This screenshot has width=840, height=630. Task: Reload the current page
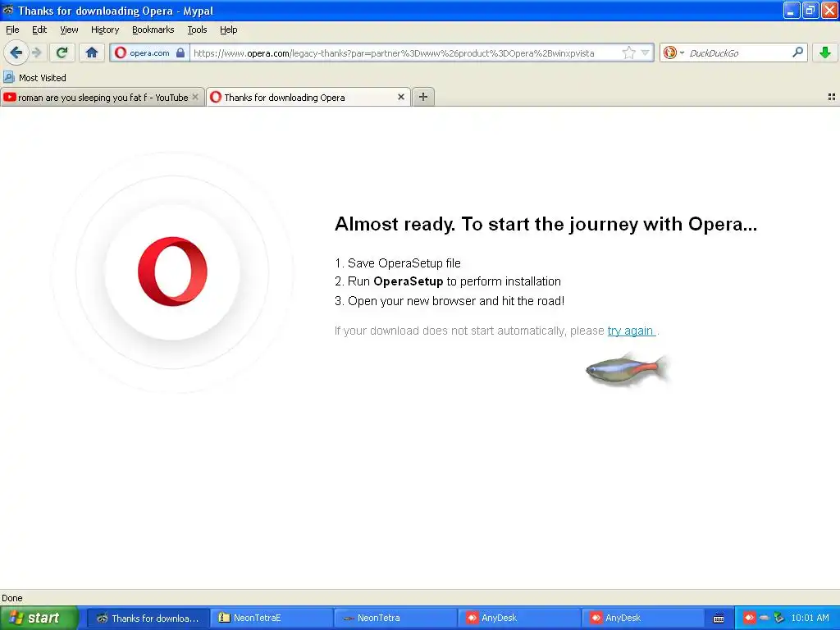(62, 52)
